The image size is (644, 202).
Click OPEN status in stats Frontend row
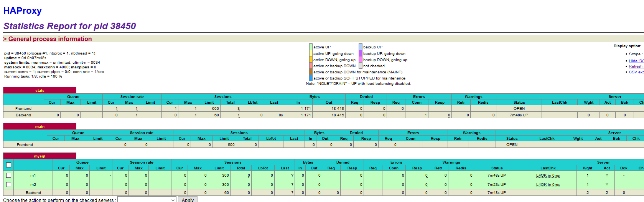(x=519, y=109)
